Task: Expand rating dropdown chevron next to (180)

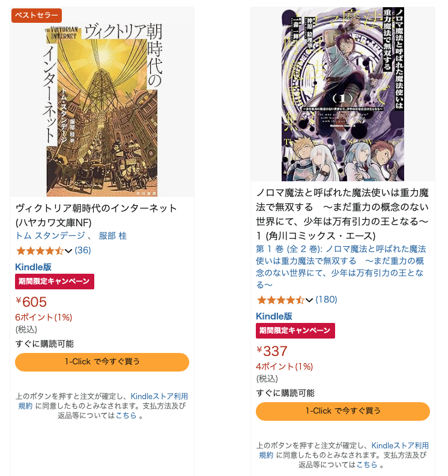Action: click(x=309, y=300)
